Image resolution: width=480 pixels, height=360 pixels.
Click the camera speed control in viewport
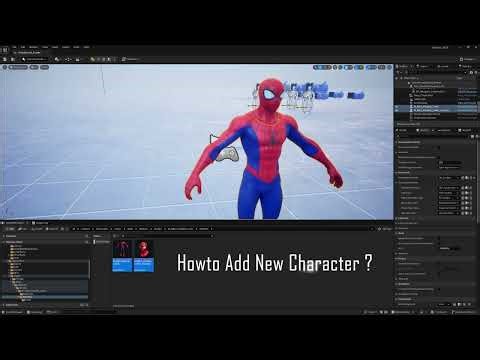pos(382,67)
